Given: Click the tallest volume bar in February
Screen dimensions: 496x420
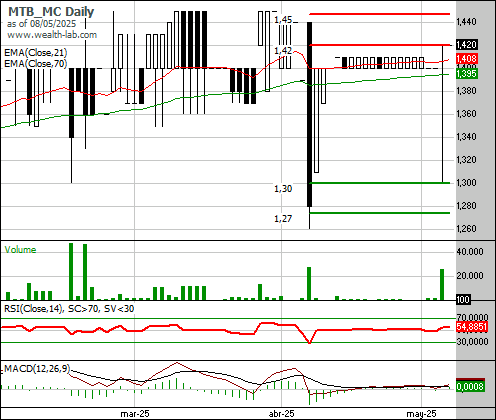Looking at the screenshot, I should click(x=71, y=271).
